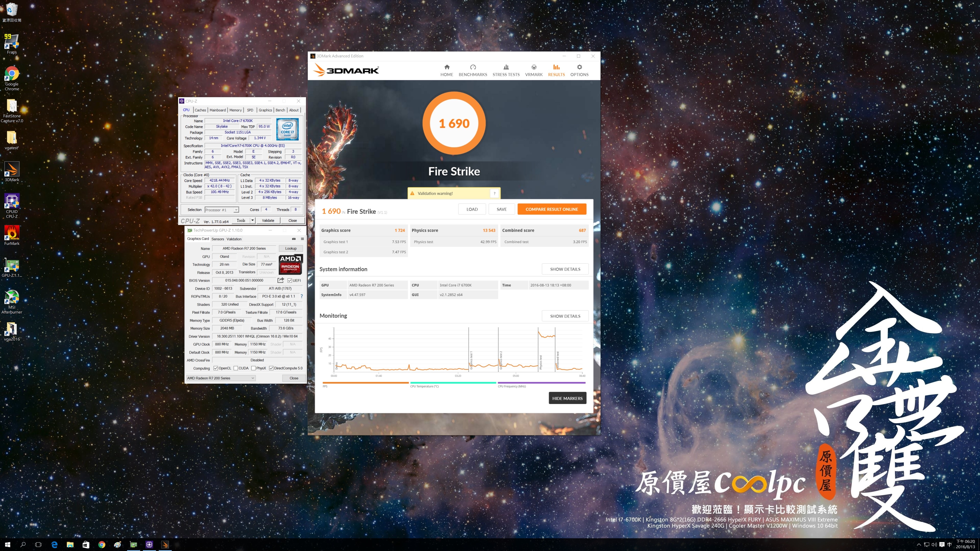The width and height of the screenshot is (980, 551).
Task: Open Task View from the taskbar
Action: click(x=38, y=545)
